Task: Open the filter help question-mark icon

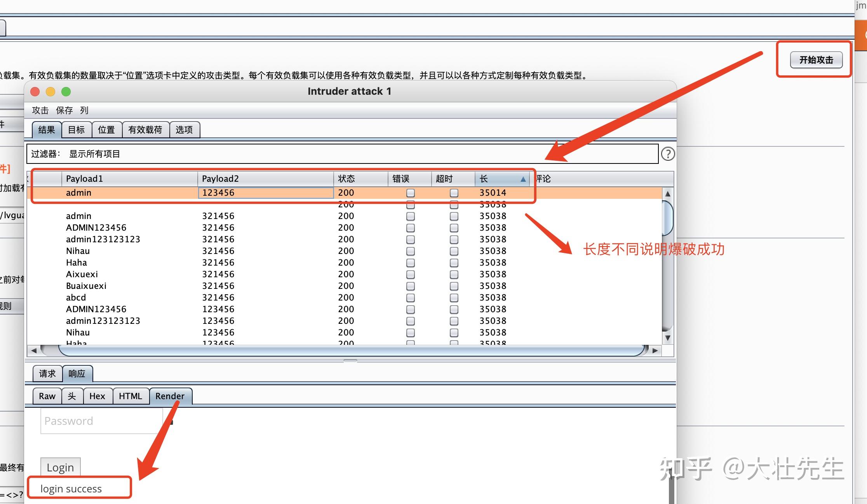Action: pos(668,154)
